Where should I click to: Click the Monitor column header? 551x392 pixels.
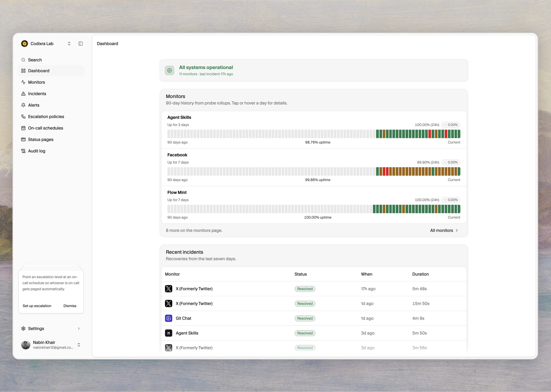pyautogui.click(x=172, y=274)
